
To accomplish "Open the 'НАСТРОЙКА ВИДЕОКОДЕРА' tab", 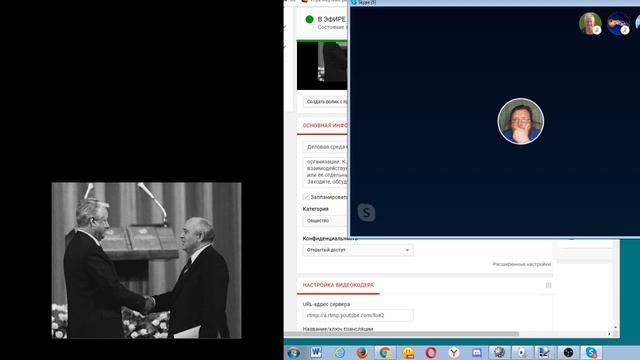I will [338, 285].
